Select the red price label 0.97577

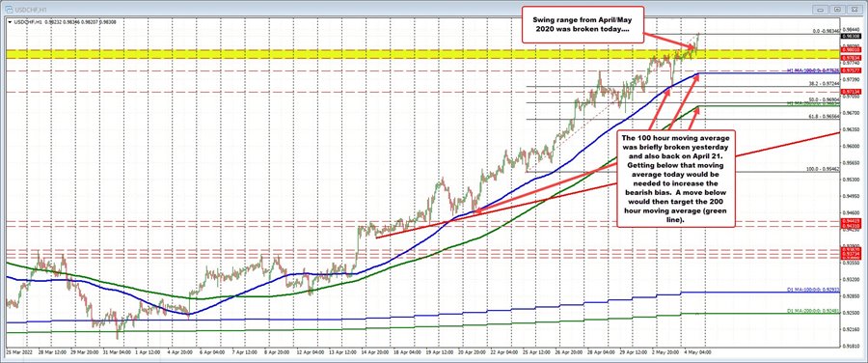[x=851, y=70]
